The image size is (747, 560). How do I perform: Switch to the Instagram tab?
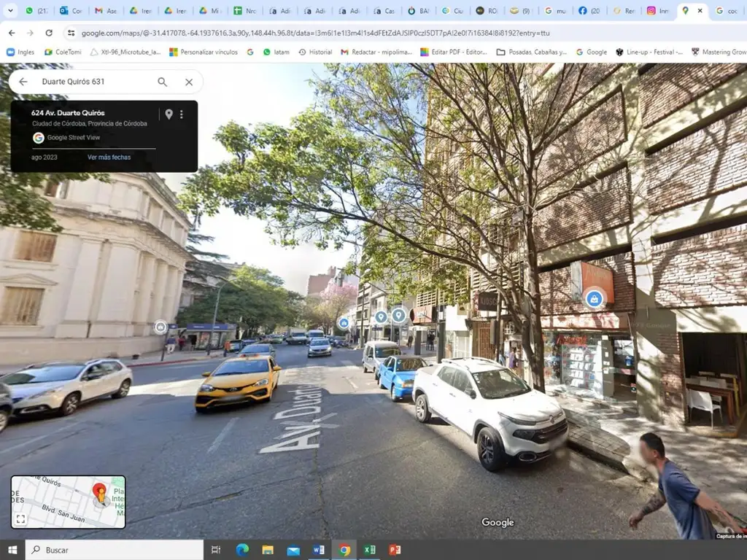[x=657, y=11]
